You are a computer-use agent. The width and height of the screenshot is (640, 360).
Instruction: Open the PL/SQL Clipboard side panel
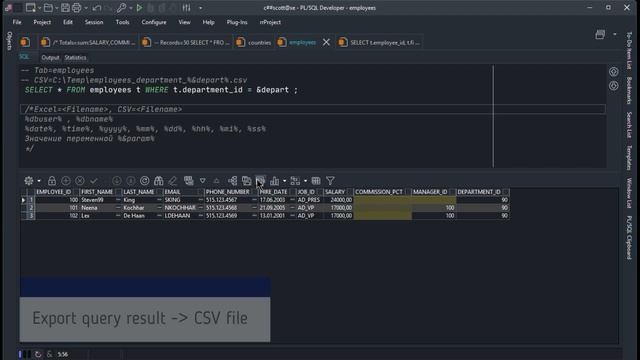629,238
